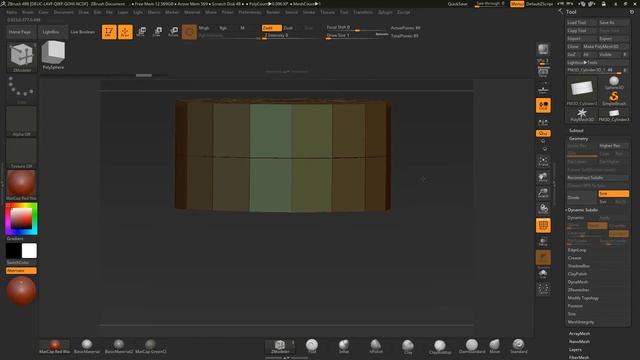The height and width of the screenshot is (360, 640).
Task: Open the Dots stroke selector
Action: (x=22, y=89)
